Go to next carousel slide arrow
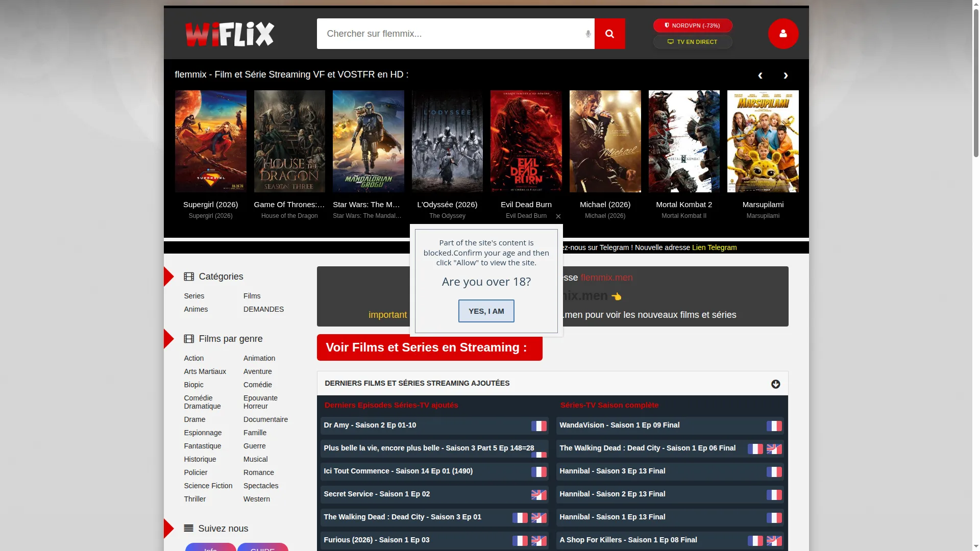This screenshot has width=980, height=551. [786, 76]
